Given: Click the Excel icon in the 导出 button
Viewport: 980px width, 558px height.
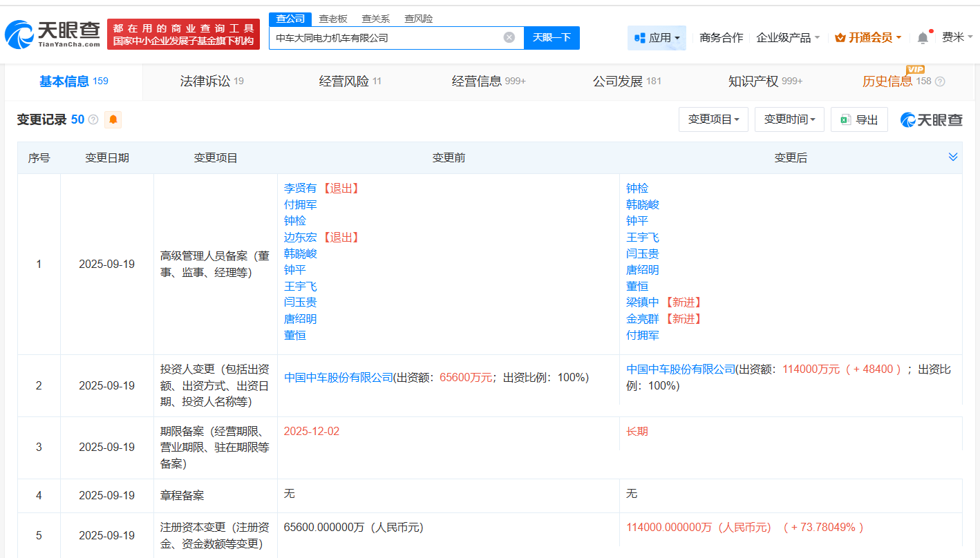Looking at the screenshot, I should [x=845, y=119].
